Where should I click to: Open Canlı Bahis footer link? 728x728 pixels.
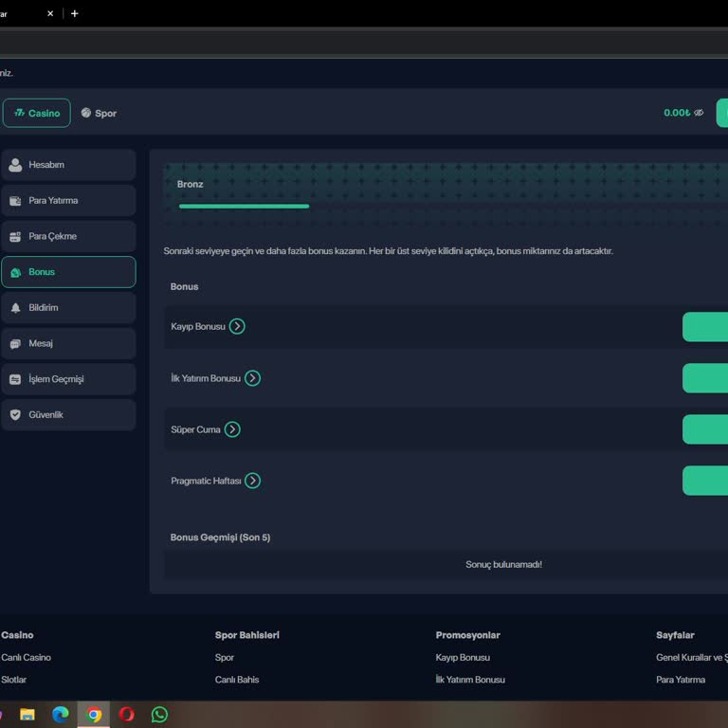point(237,680)
